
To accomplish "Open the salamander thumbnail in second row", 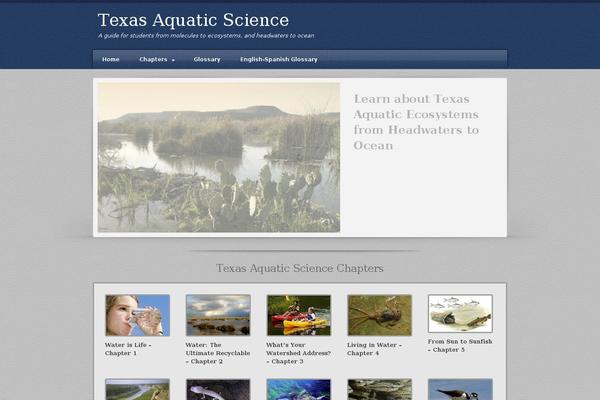I will tap(218, 389).
